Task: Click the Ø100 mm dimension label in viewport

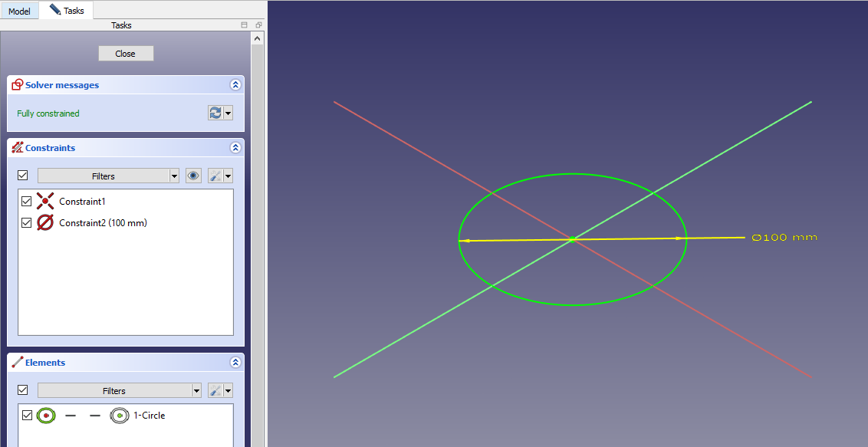Action: coord(784,238)
